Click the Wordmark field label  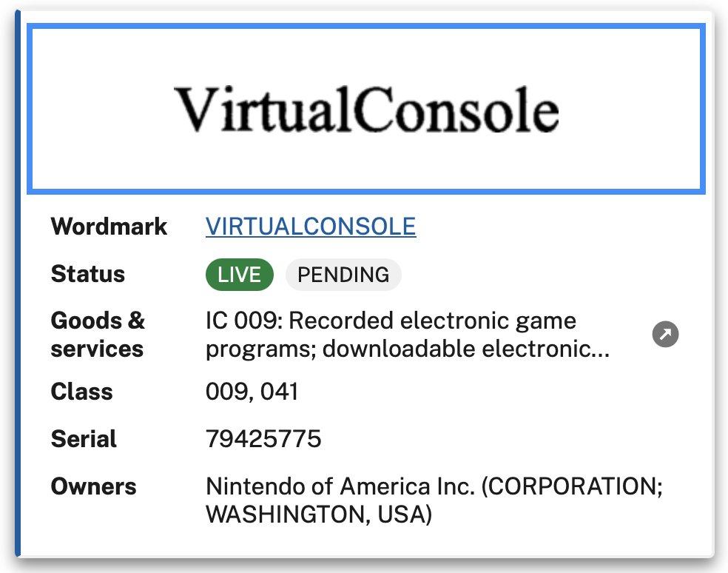[x=109, y=227]
